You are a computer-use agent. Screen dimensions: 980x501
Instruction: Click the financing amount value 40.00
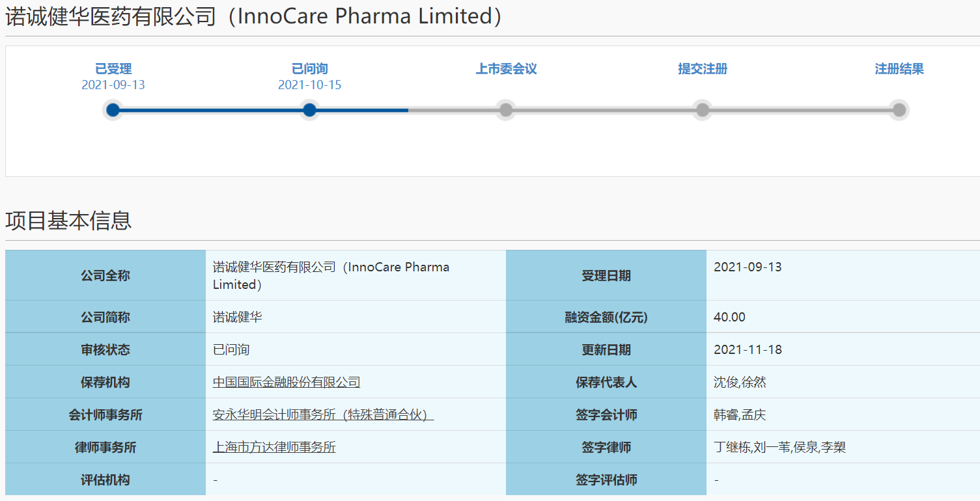tap(730, 317)
